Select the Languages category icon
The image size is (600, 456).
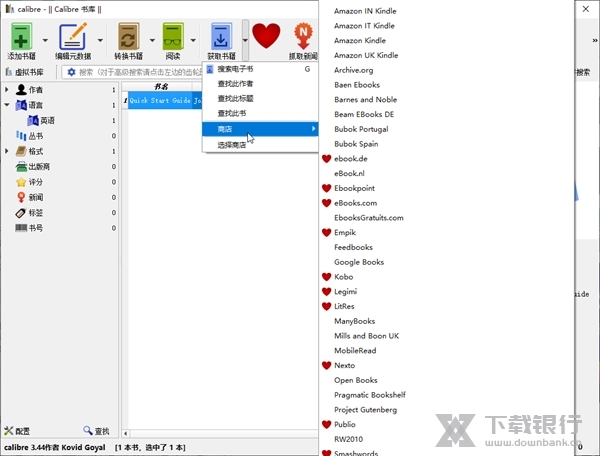click(x=21, y=105)
